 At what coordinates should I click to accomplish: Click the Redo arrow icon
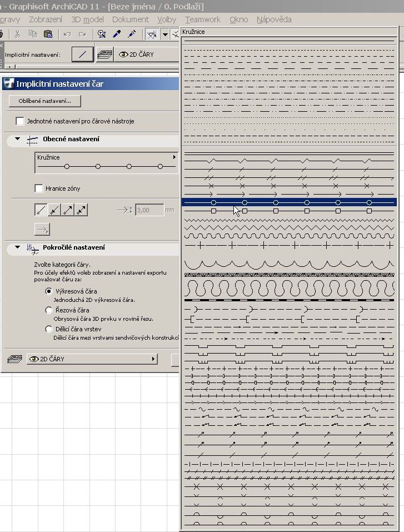(82, 34)
